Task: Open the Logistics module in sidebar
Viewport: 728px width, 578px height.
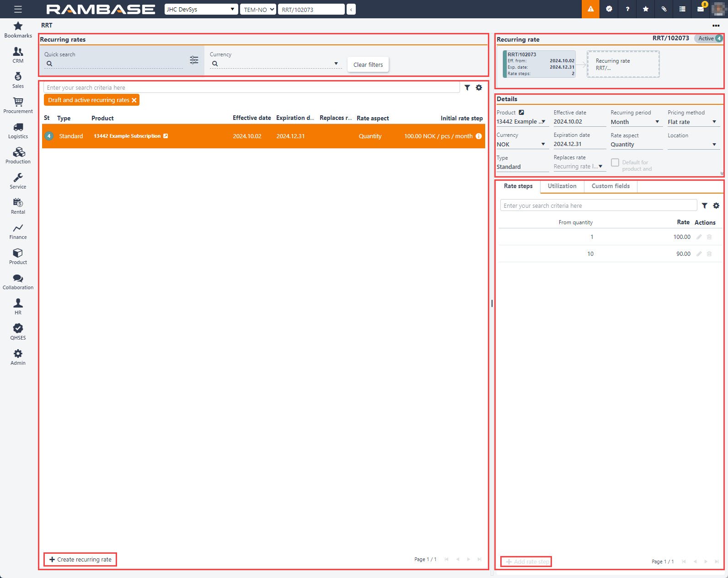Action: (x=18, y=130)
